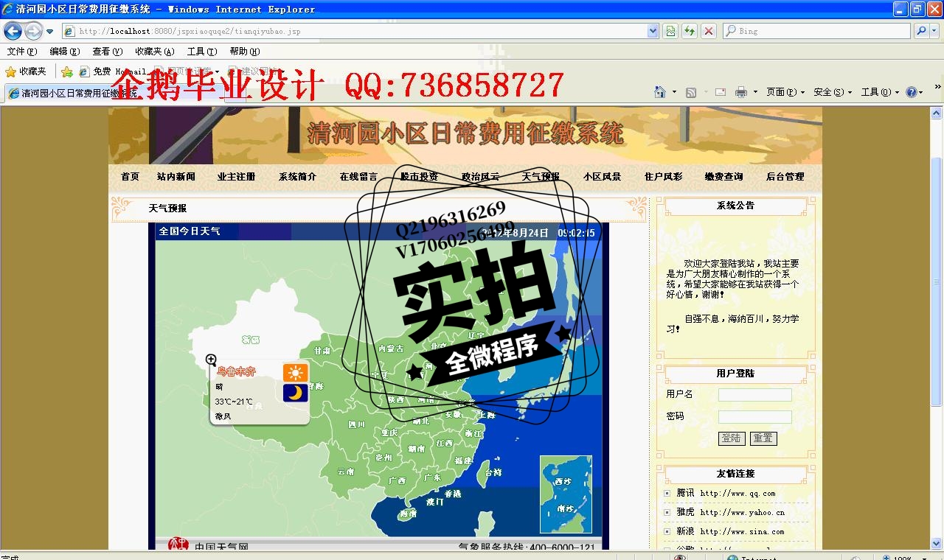Click the vertical scrollbar up arrow

(x=936, y=113)
